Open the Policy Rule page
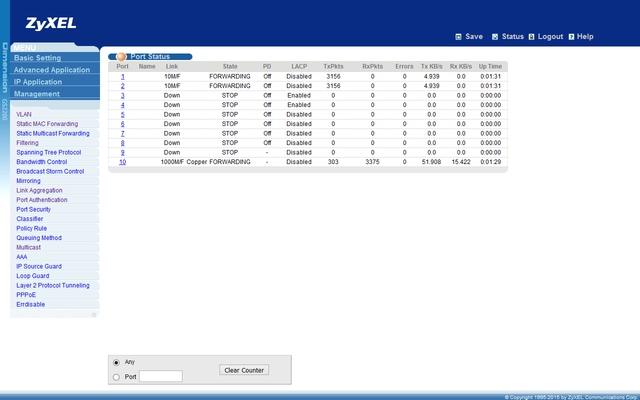This screenshot has height=400, width=640. tap(31, 229)
